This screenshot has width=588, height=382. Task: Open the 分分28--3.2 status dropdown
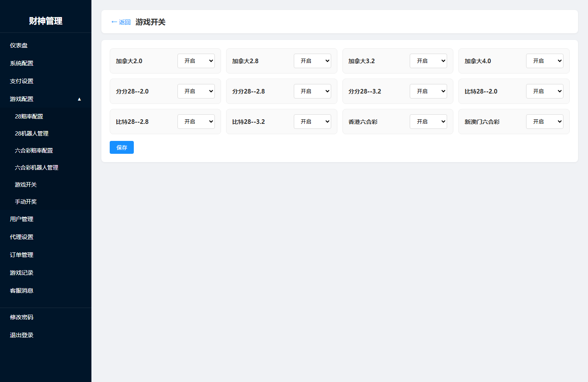pyautogui.click(x=428, y=91)
